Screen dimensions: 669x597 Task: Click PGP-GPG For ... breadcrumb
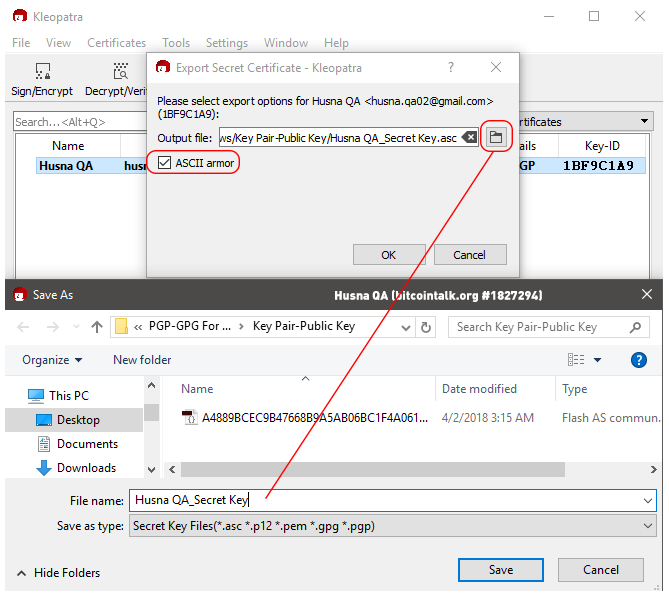pos(190,326)
